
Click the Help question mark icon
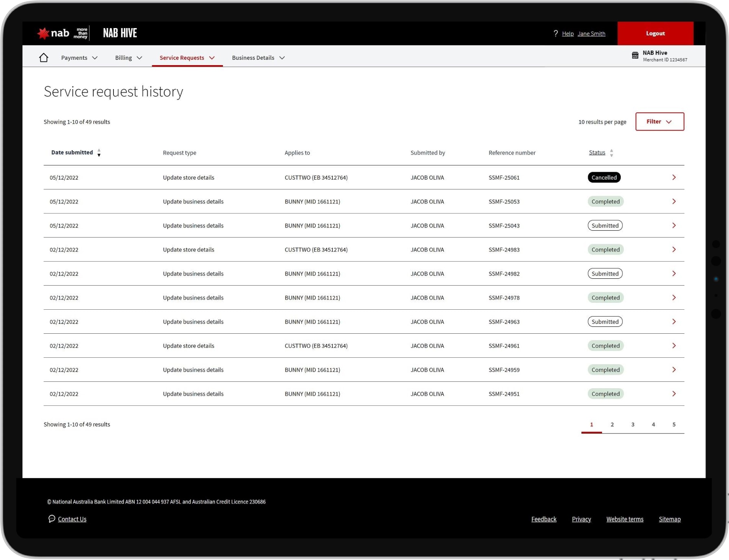[556, 33]
